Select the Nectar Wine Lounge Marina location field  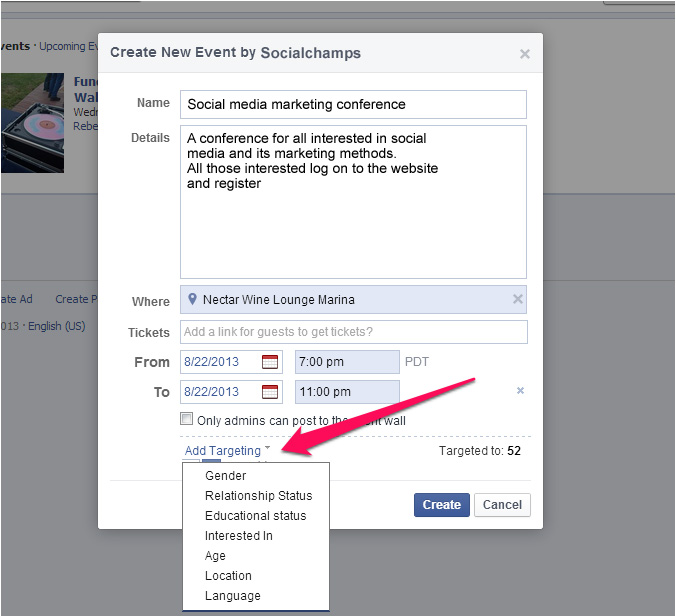click(x=353, y=299)
